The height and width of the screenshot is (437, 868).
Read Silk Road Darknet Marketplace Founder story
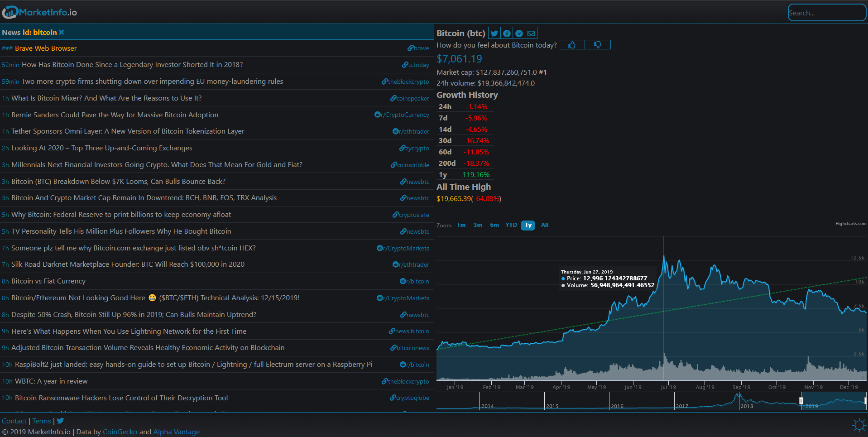point(128,264)
